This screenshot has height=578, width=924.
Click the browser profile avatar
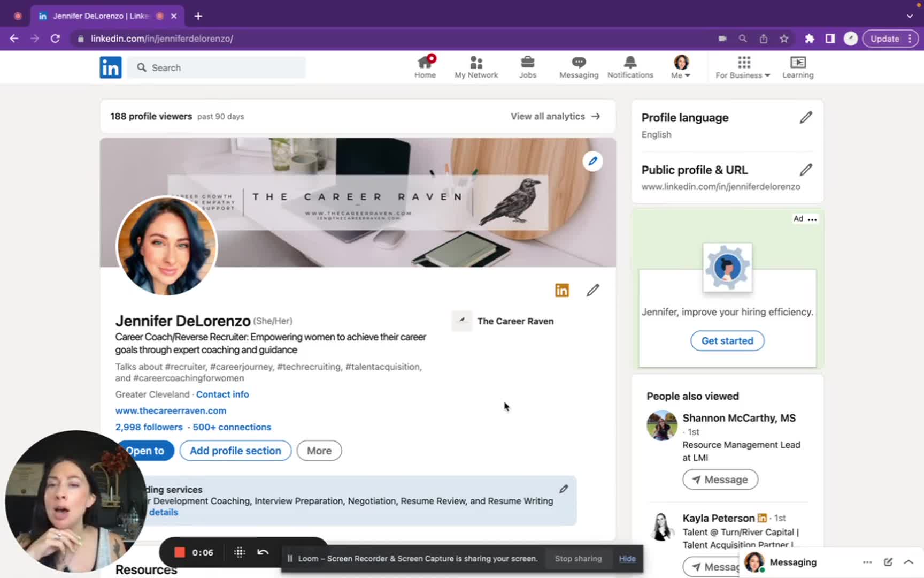pos(851,39)
